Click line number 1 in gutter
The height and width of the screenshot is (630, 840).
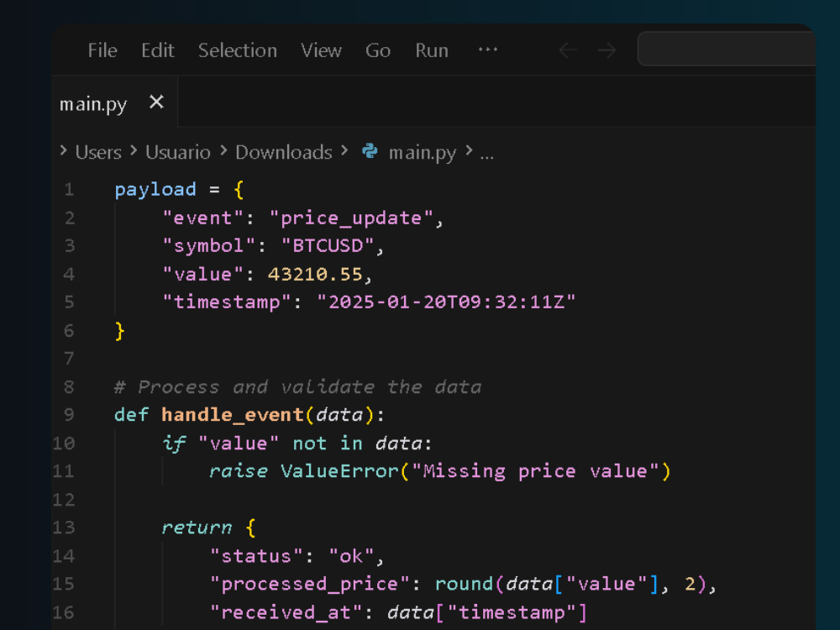[x=69, y=190]
